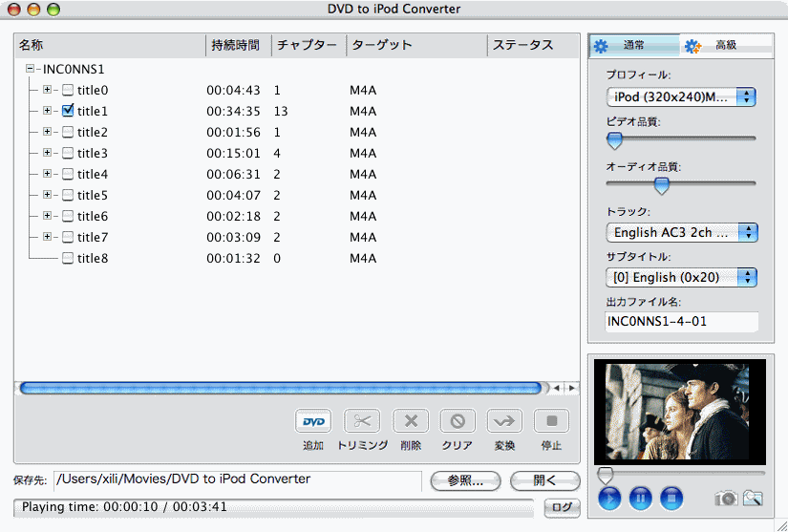Select the title3 duration 00:15:01
The width and height of the screenshot is (788, 532).
(x=234, y=153)
